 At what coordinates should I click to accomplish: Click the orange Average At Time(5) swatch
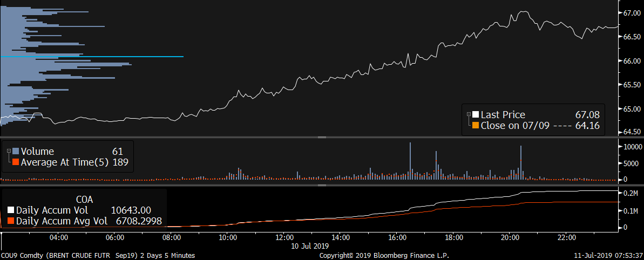pyautogui.click(x=16, y=162)
